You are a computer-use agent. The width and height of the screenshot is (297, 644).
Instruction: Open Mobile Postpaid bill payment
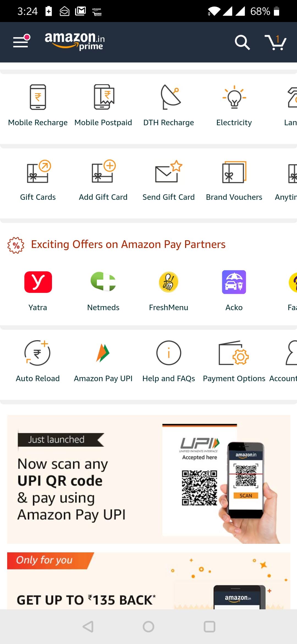pos(104,97)
